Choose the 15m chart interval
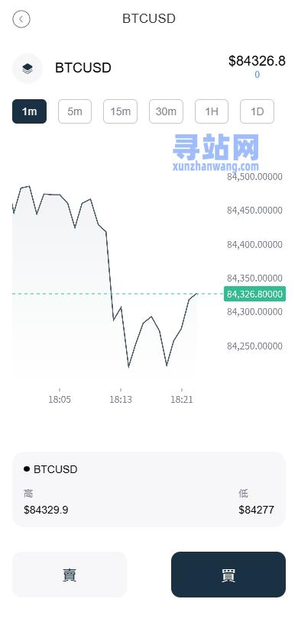The height and width of the screenshot is (644, 298). (120, 111)
